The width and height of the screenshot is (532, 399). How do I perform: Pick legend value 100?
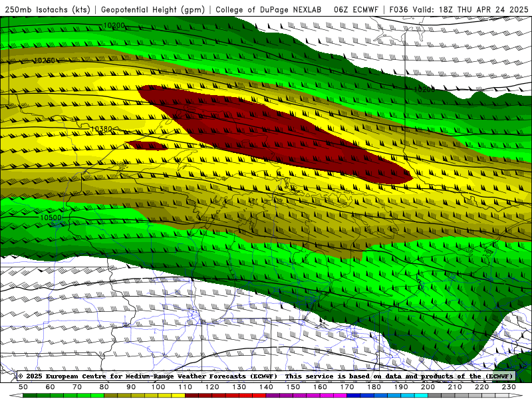click(x=158, y=387)
